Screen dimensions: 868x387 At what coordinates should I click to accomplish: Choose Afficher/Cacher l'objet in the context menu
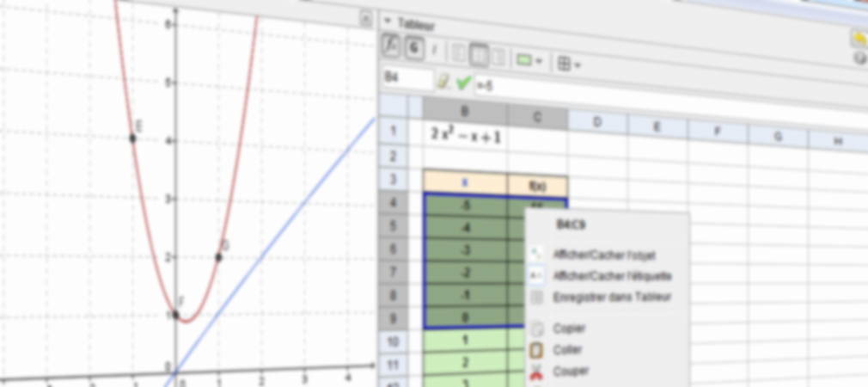pos(604,255)
